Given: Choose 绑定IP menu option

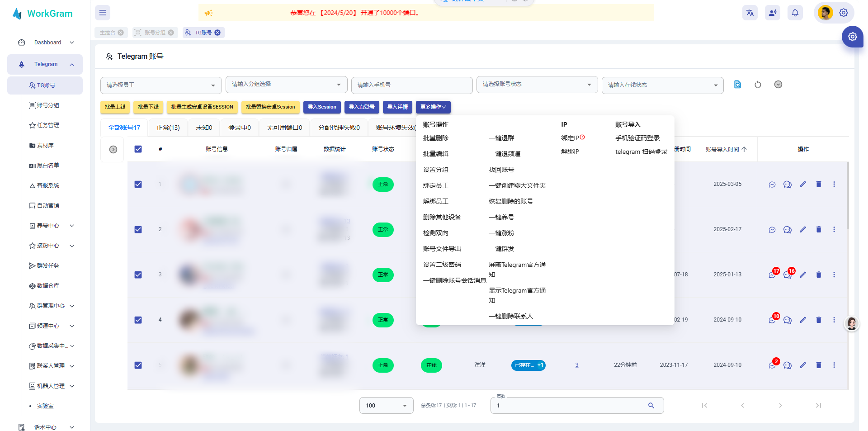Looking at the screenshot, I should pos(570,138).
